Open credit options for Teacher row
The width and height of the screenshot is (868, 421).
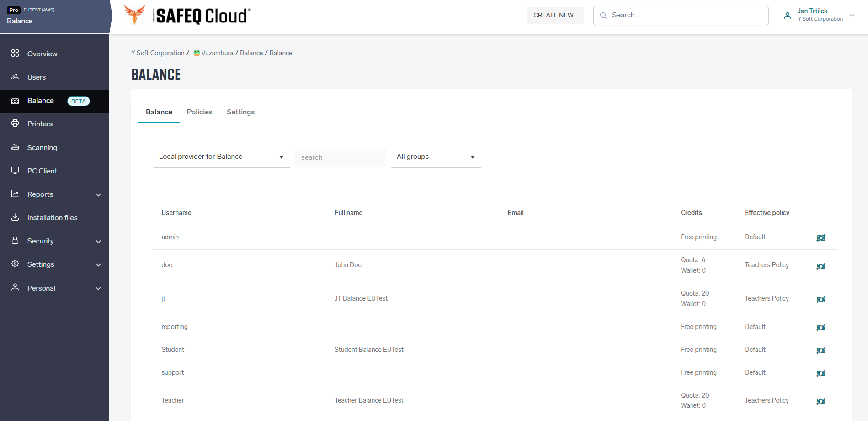(x=821, y=401)
